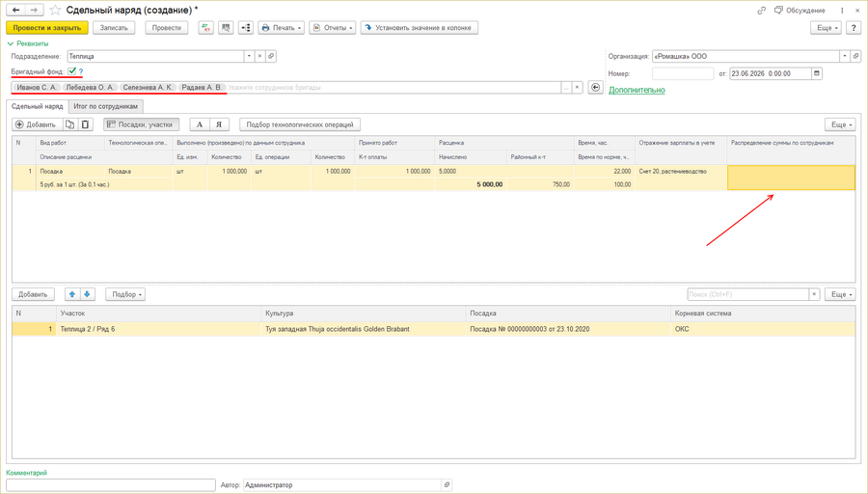The height and width of the screenshot is (494, 868).
Task: Clear the brigade employees list with x
Action: point(577,88)
